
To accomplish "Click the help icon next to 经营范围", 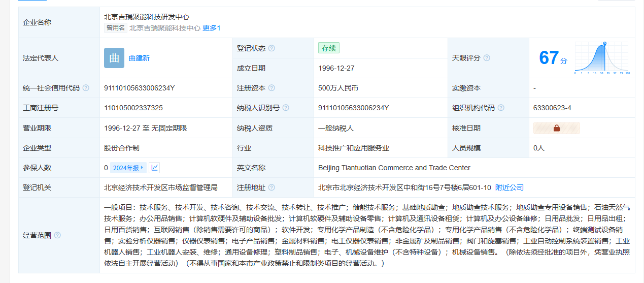I will coord(57,235).
